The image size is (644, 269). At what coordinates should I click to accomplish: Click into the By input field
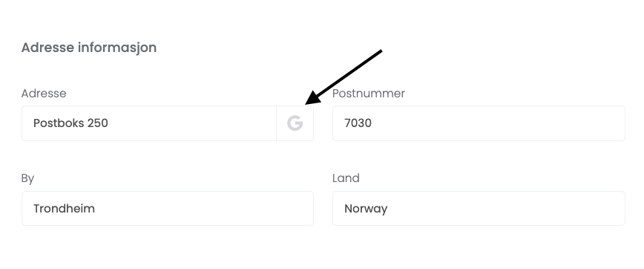click(168, 209)
